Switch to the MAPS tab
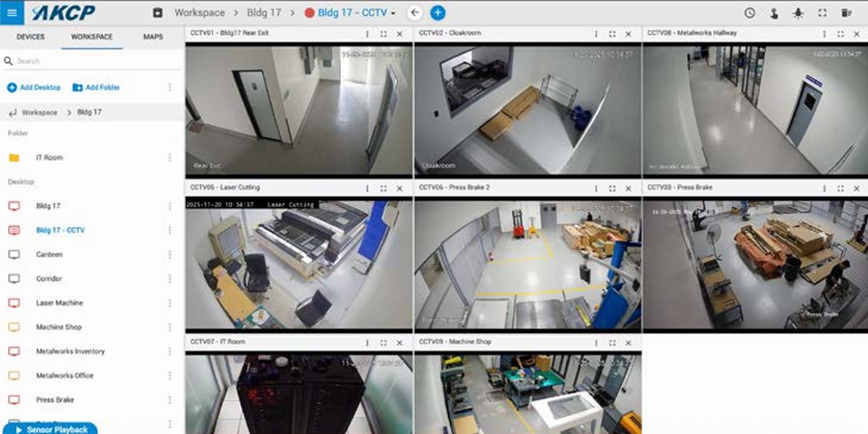This screenshot has width=868, height=434. click(x=153, y=36)
